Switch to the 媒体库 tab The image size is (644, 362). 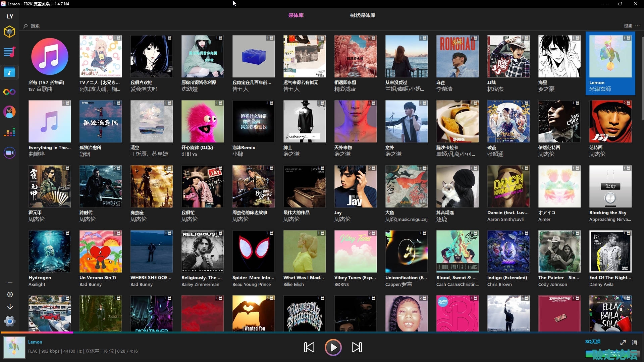click(296, 15)
